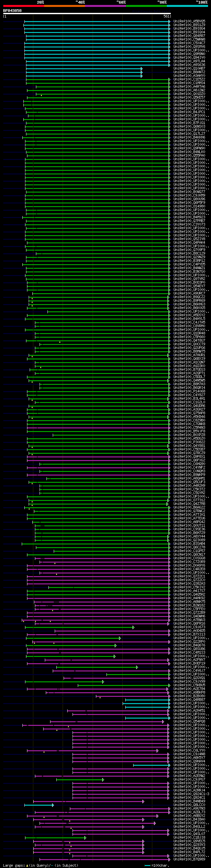Viewport: 211px width, 868px height.
Task: Click the orange ~40% identity legend bar
Action: [65, 6]
